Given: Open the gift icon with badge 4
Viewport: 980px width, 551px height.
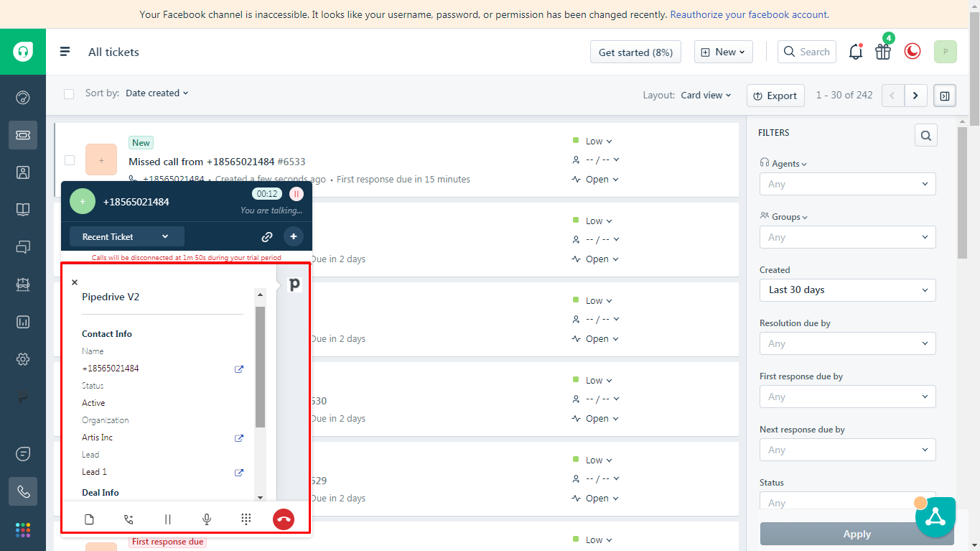Looking at the screenshot, I should pos(883,52).
